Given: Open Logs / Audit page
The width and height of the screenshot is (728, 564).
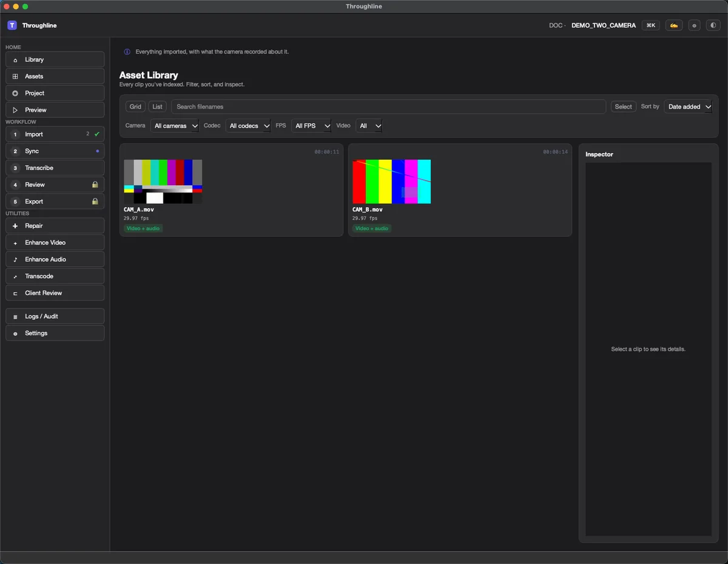Looking at the screenshot, I should (55, 316).
